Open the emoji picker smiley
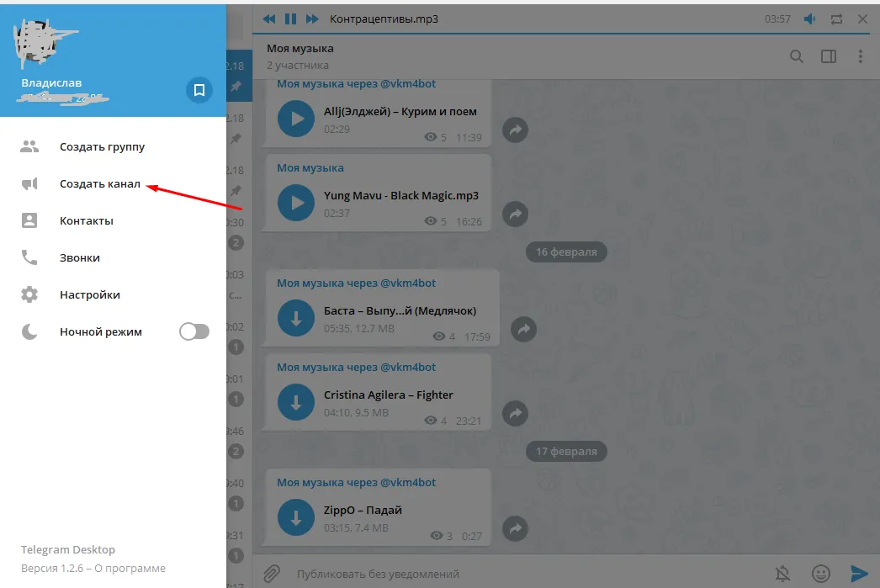880x588 pixels. coord(820,574)
